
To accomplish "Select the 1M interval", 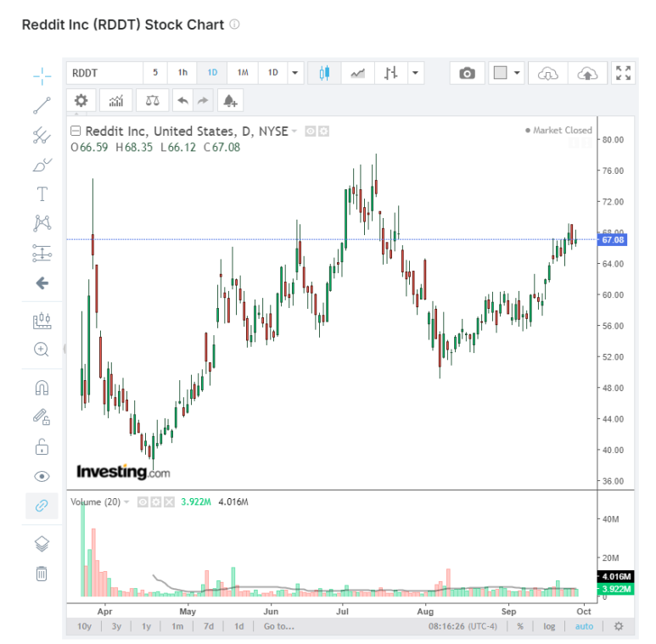I will tap(243, 73).
